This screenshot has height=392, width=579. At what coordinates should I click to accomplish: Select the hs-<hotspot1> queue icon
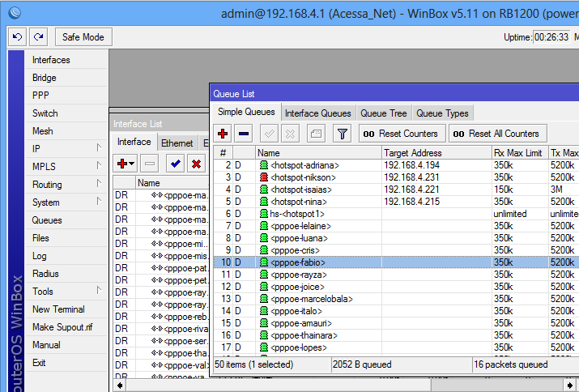coord(264,214)
